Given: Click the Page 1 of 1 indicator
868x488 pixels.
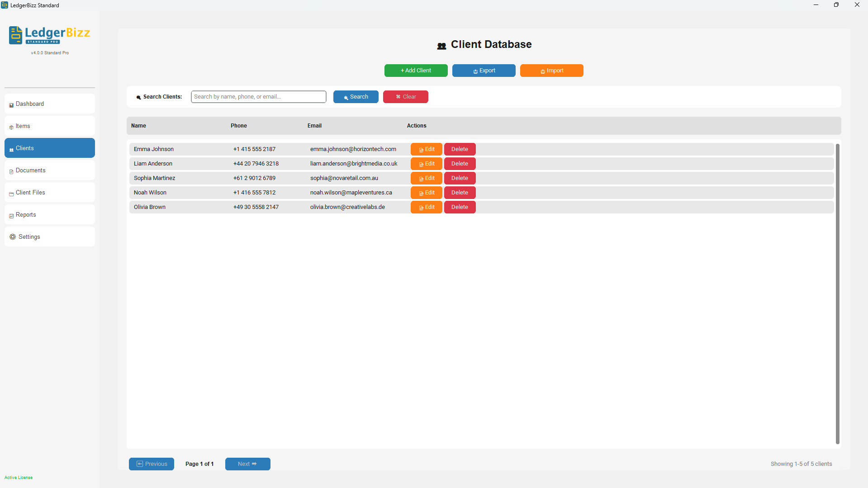Looking at the screenshot, I should point(199,464).
